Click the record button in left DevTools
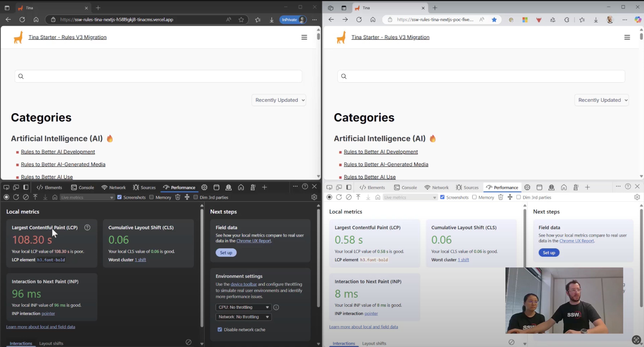Screen dimensions: 644x347 pos(6,197)
